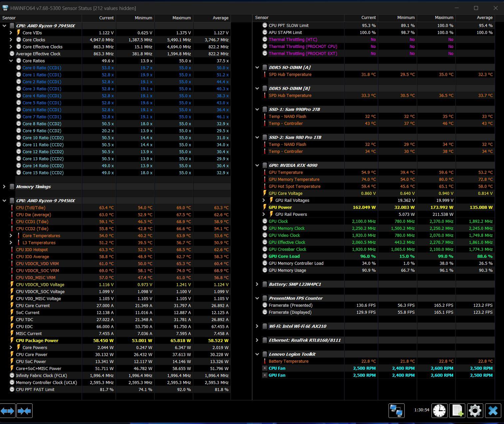Expand the Battery SMP L22M4PC1 group
The height and width of the screenshot is (424, 504).
coord(257,284)
